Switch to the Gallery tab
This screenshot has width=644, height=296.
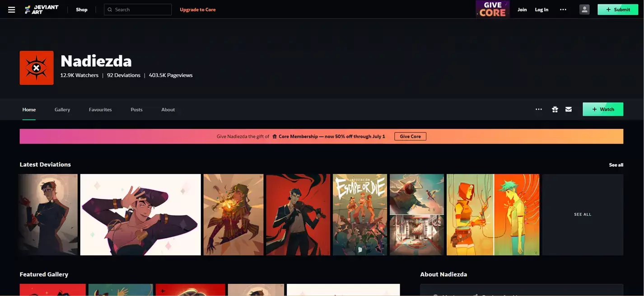point(62,109)
